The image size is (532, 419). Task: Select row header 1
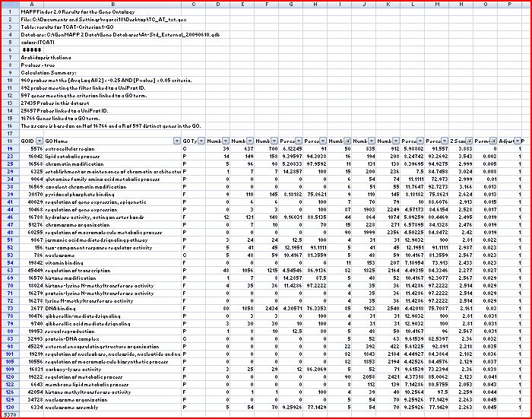8,13
